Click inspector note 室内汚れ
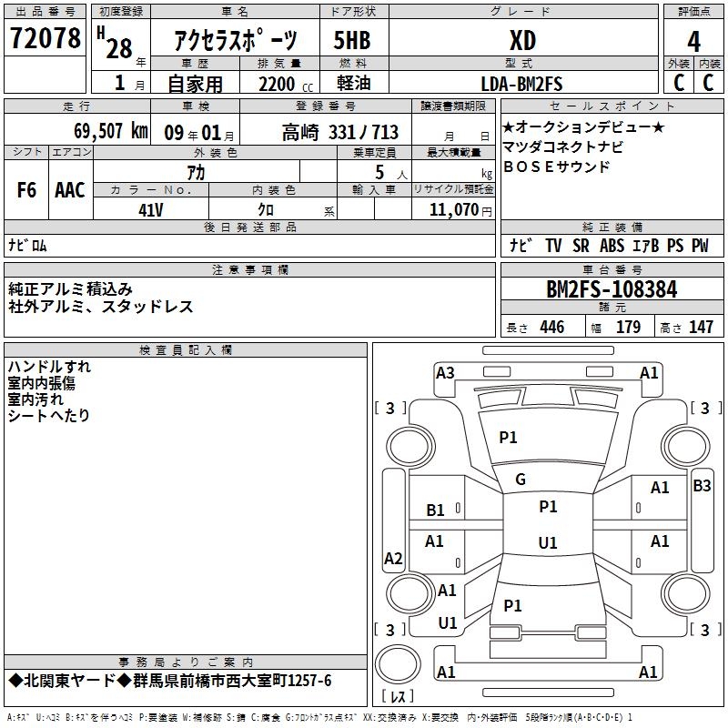The width and height of the screenshot is (728, 728). [x=35, y=399]
